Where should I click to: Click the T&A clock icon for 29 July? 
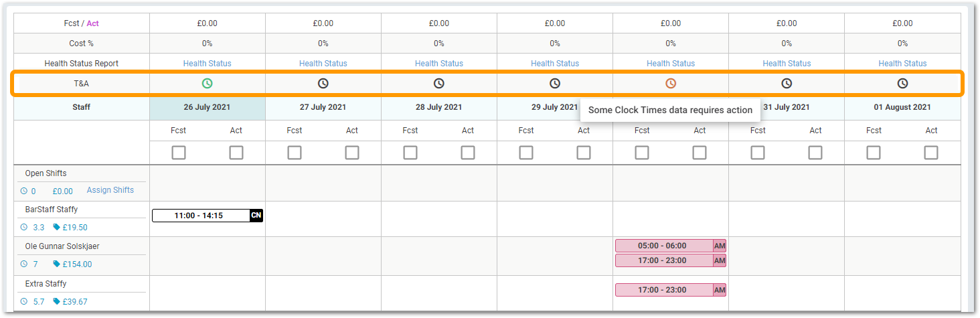click(555, 84)
